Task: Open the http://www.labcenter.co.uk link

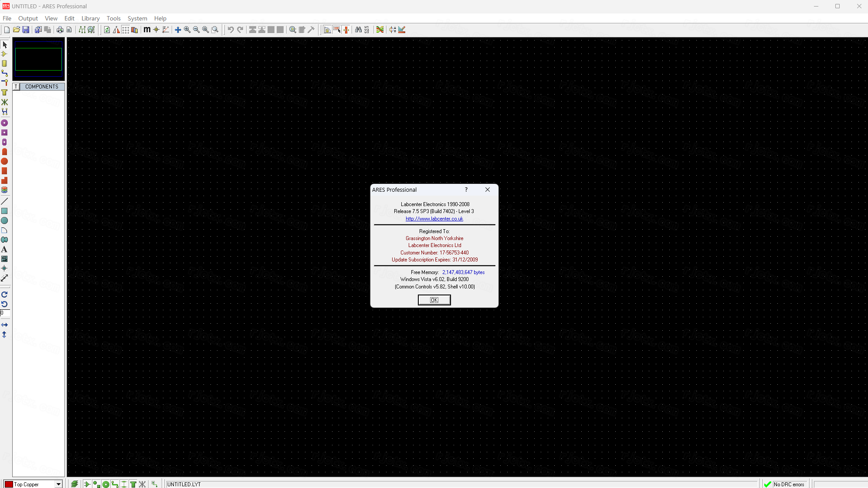Action: 434,219
